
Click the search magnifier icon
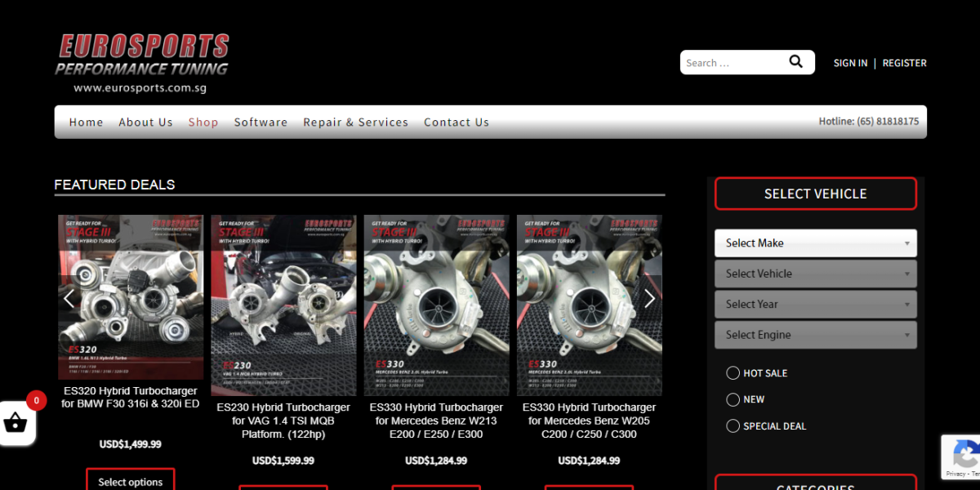tap(795, 62)
